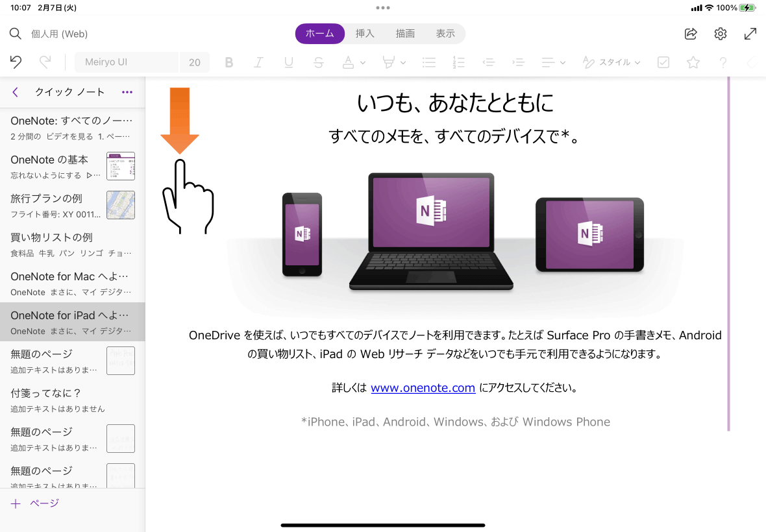Tap the 旅行プランの例 map thumbnail
Image resolution: width=766 pixels, height=532 pixels.
coord(121,205)
